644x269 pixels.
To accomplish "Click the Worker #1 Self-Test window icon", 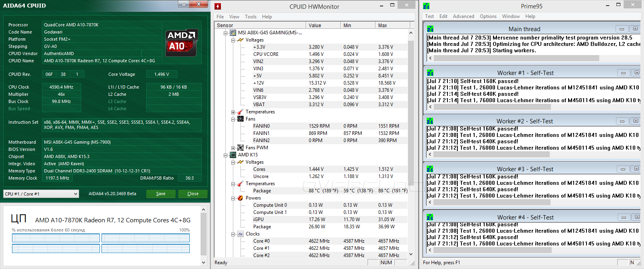I will 430,73.
